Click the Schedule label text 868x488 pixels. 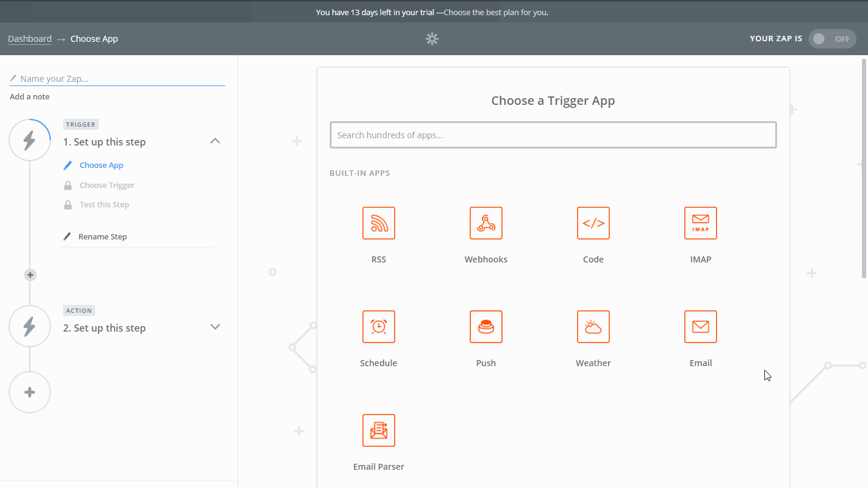pos(379,363)
